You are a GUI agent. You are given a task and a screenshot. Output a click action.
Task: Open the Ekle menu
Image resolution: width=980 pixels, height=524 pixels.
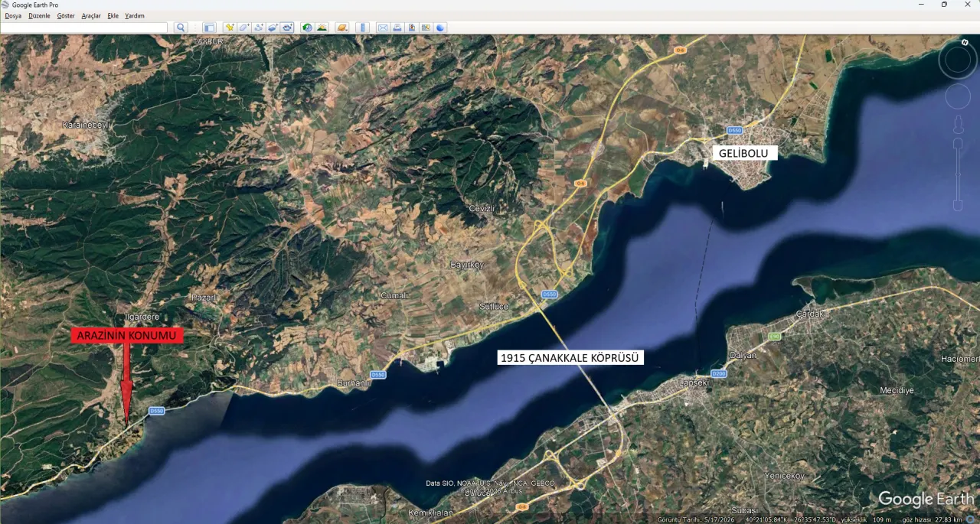[x=113, y=15]
